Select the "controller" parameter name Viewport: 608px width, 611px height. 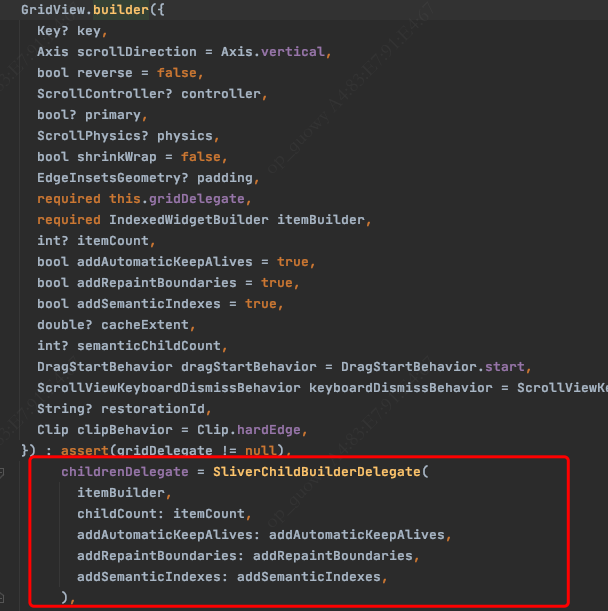tap(221, 94)
